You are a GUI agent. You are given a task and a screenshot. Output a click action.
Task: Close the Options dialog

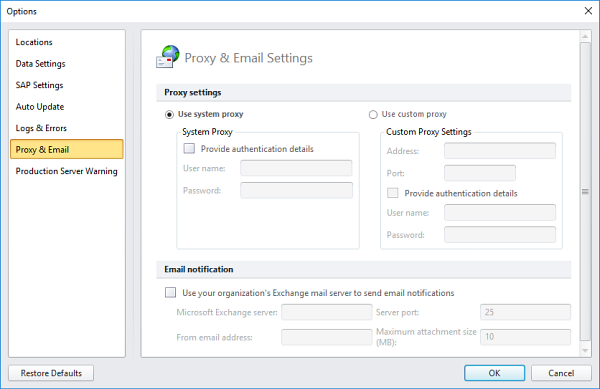click(x=588, y=11)
